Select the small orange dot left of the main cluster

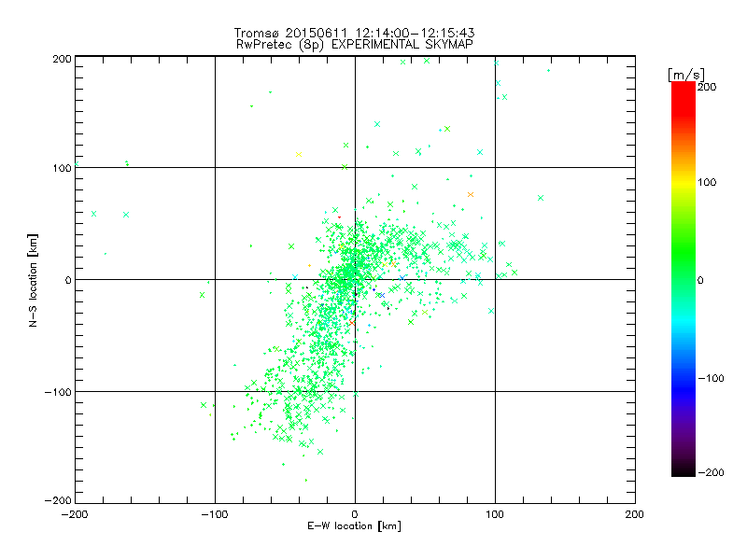click(x=310, y=265)
